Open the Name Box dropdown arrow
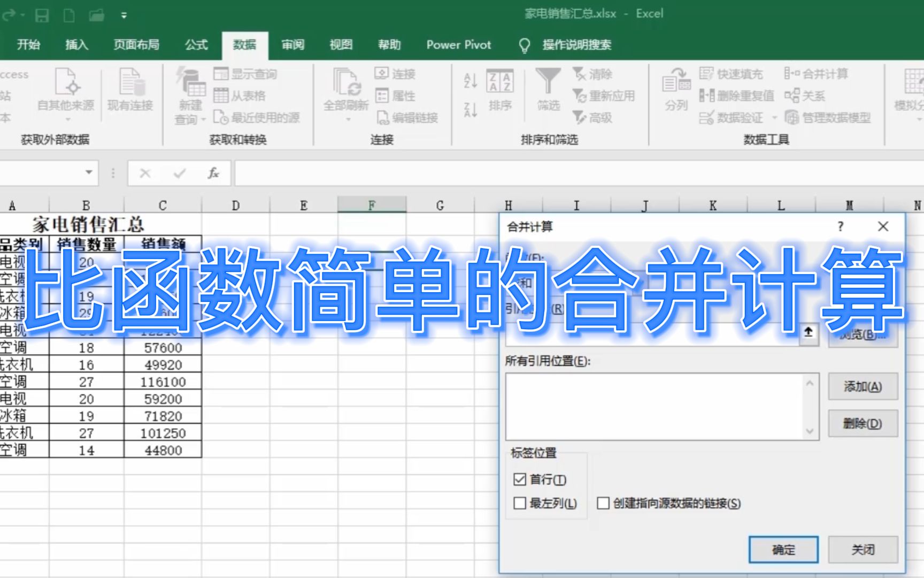Image resolution: width=924 pixels, height=578 pixels. tap(88, 173)
